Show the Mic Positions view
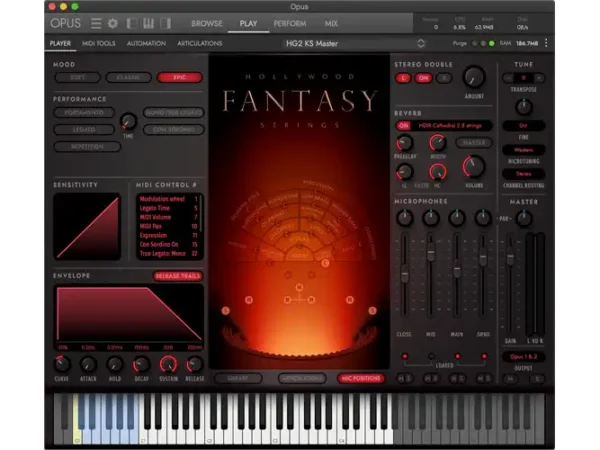 pyautogui.click(x=361, y=378)
